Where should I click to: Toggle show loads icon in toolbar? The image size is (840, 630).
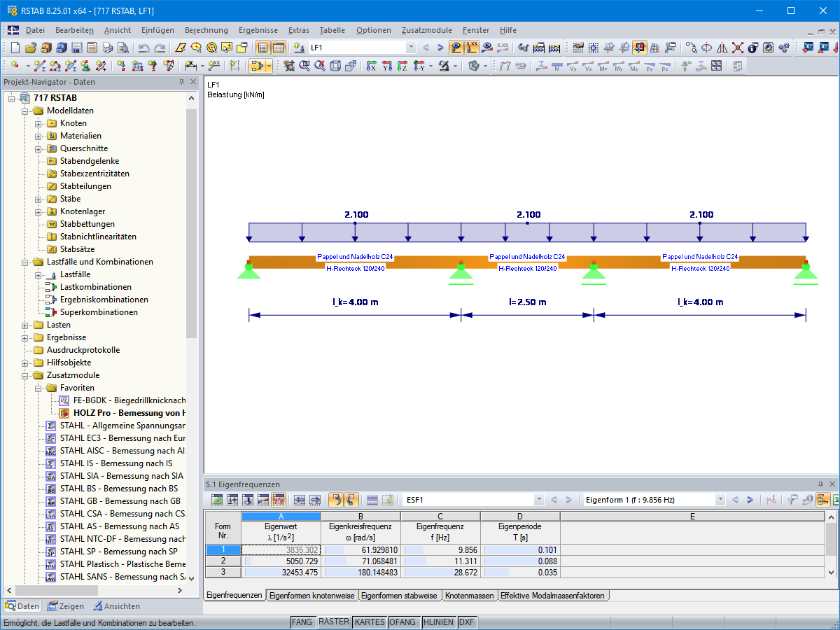point(456,48)
